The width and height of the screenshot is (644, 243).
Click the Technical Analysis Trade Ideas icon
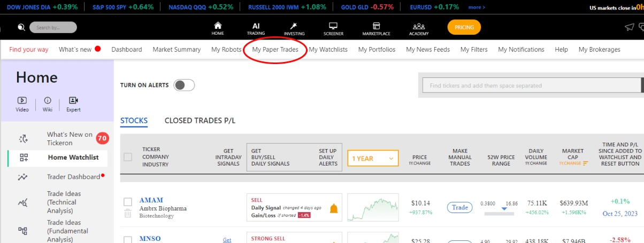tap(23, 202)
